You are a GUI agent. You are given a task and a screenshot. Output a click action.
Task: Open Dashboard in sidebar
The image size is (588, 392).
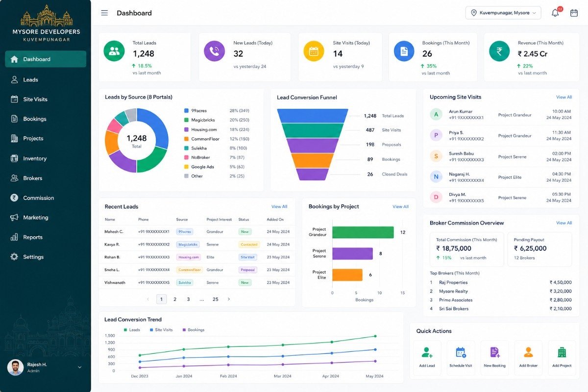tap(46, 59)
